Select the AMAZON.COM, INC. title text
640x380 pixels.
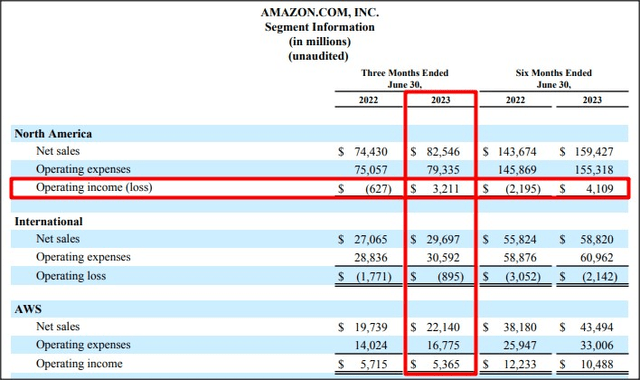pyautogui.click(x=320, y=12)
